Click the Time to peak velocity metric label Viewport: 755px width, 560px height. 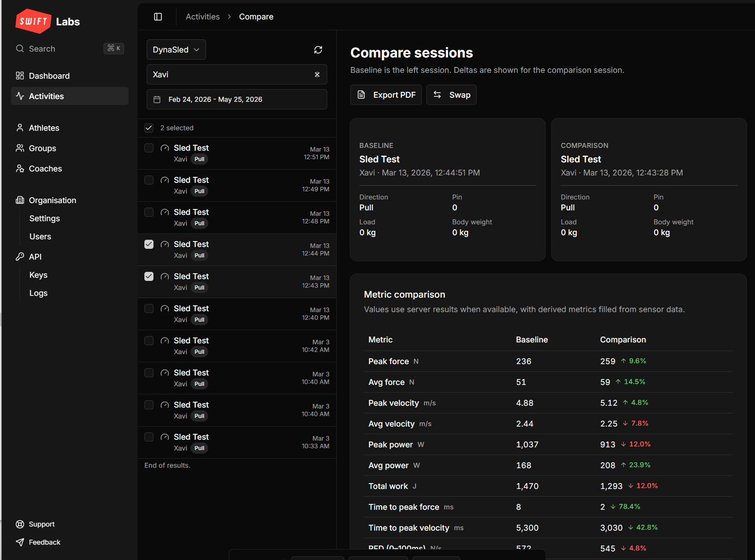coord(409,528)
